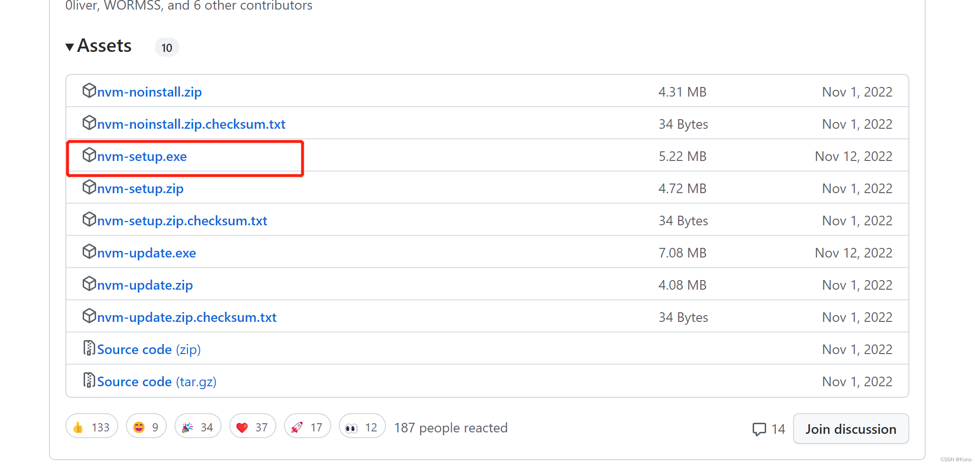This screenshot has height=466, width=980.
Task: Collapse the Assets section triangle
Action: coord(70,47)
